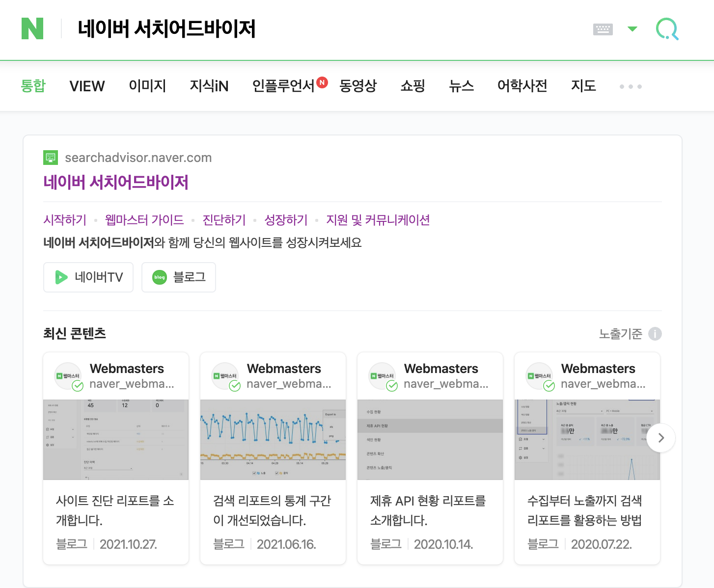Switch to the VIEW tab
The image size is (714, 588).
point(87,86)
